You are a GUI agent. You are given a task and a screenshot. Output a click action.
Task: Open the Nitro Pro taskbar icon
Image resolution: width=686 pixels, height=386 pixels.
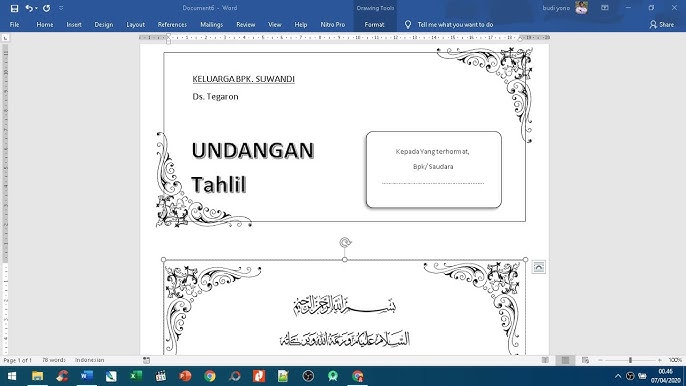pyautogui.click(x=259, y=376)
